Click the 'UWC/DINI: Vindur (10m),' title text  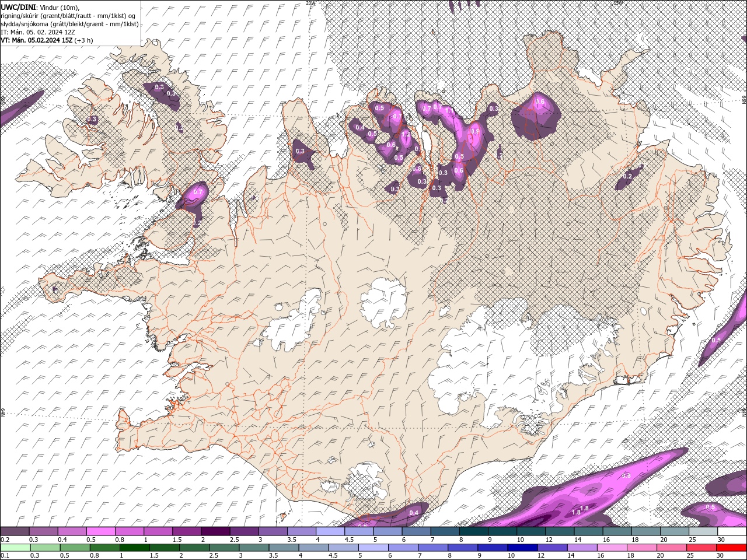pos(40,7)
